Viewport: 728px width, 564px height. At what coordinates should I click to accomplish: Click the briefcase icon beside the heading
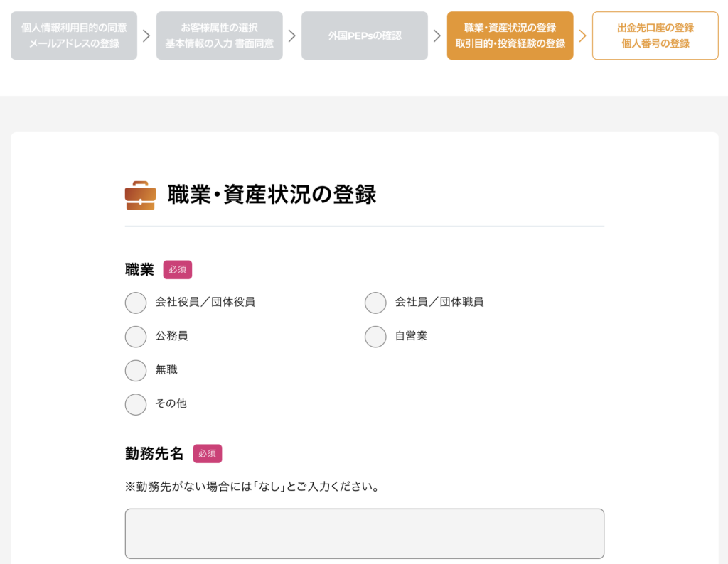point(140,195)
